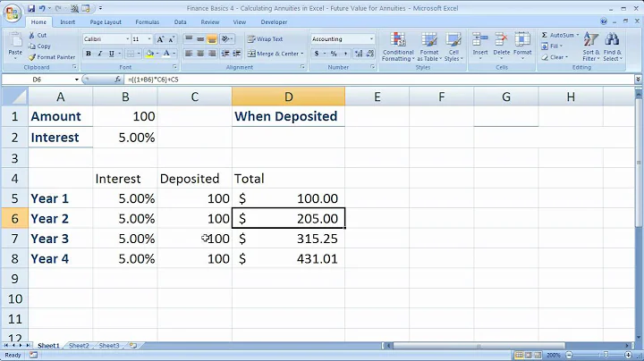This screenshot has height=361, width=644.
Task: Toggle Bottom Align vertical alignment
Action: (212, 39)
